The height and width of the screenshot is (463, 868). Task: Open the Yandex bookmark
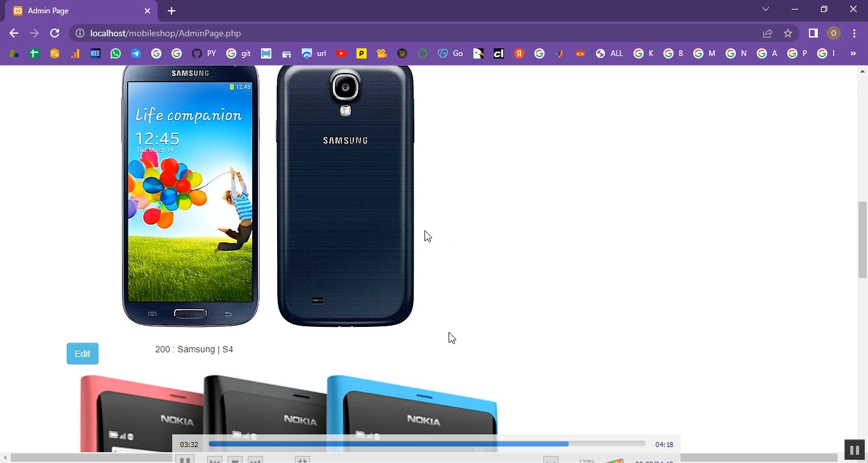pyautogui.click(x=519, y=53)
